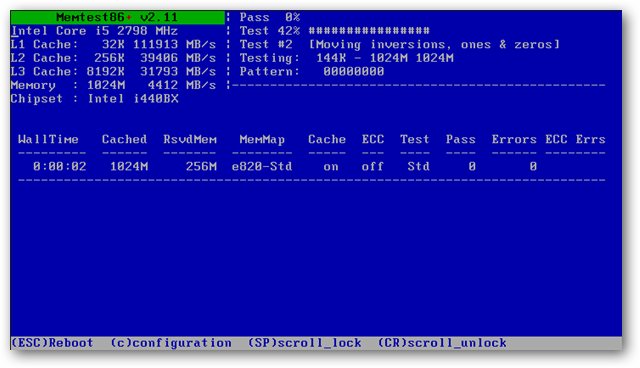Click the Pass column header
The width and height of the screenshot is (640, 368).
point(460,140)
